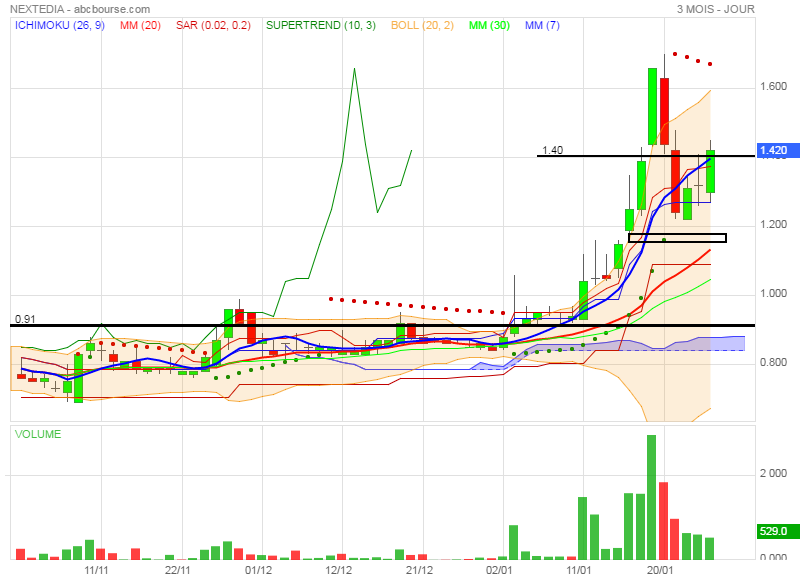Click the NEXTEDIA - abcbourse.com chart title

click(x=80, y=9)
